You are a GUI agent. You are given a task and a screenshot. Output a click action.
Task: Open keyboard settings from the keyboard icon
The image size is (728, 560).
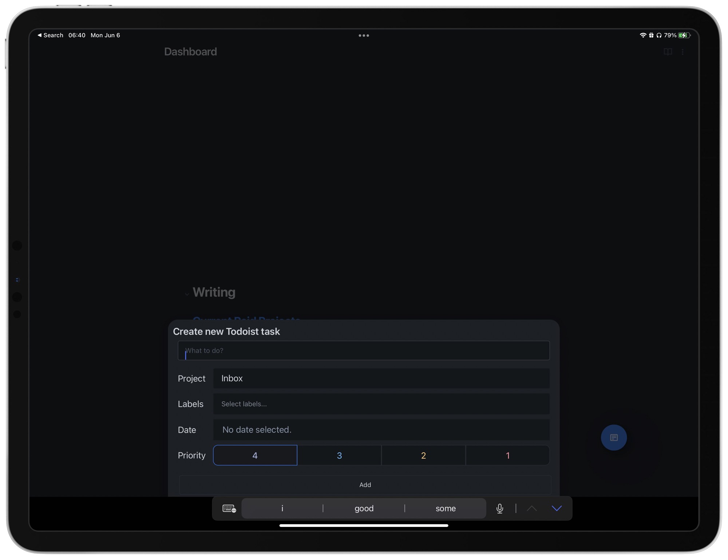[228, 508]
